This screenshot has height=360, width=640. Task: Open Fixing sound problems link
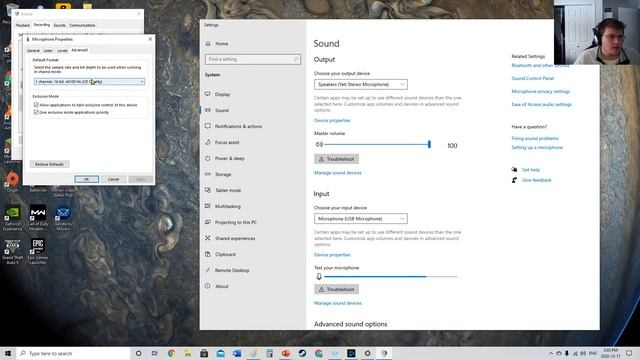(535, 138)
